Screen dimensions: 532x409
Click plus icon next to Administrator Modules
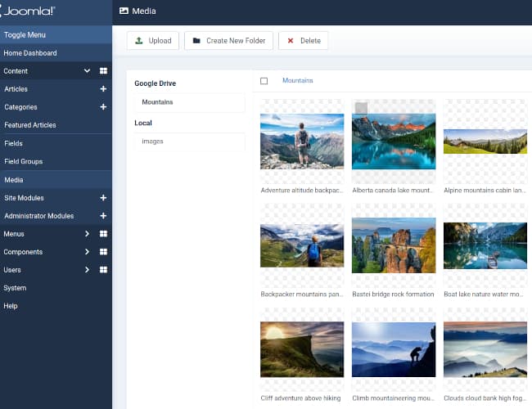coord(103,216)
